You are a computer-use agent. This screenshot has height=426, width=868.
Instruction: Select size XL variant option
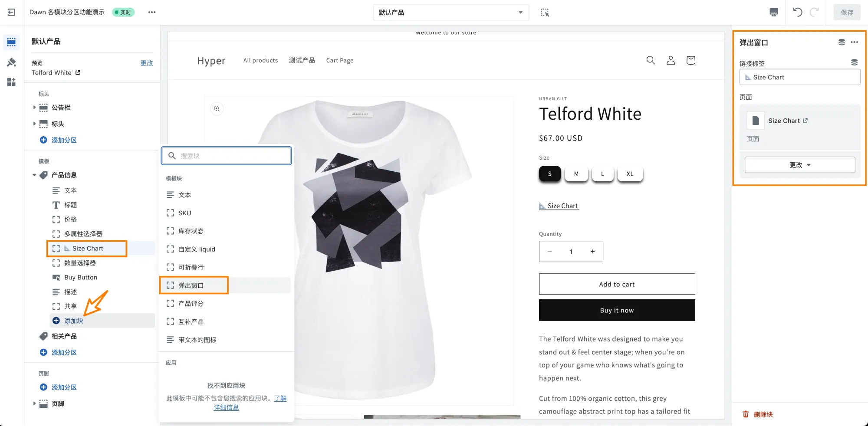coord(630,174)
